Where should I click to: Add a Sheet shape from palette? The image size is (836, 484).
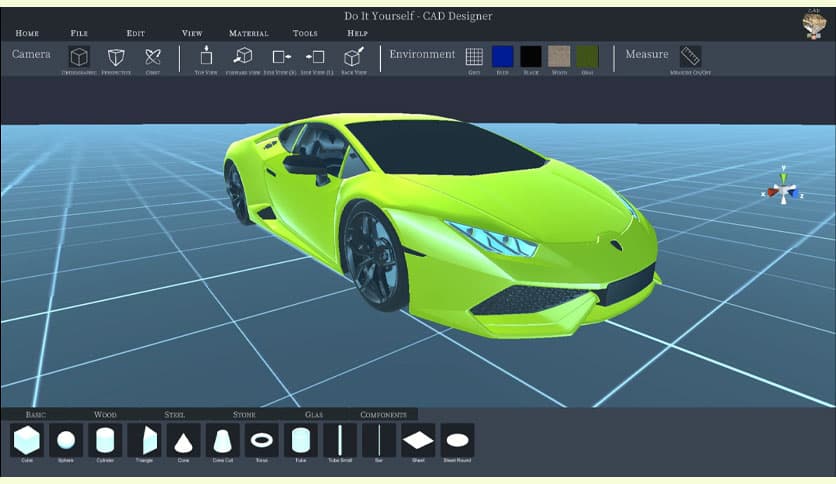point(418,440)
